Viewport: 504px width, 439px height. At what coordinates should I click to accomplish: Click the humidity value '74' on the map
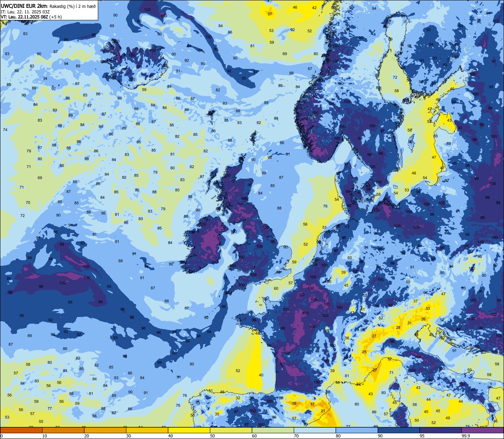[5, 130]
